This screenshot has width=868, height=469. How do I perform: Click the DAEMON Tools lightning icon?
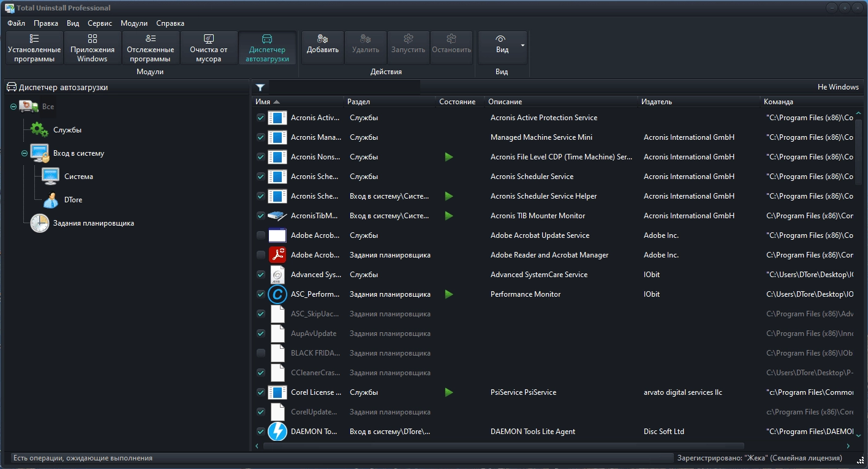click(277, 432)
